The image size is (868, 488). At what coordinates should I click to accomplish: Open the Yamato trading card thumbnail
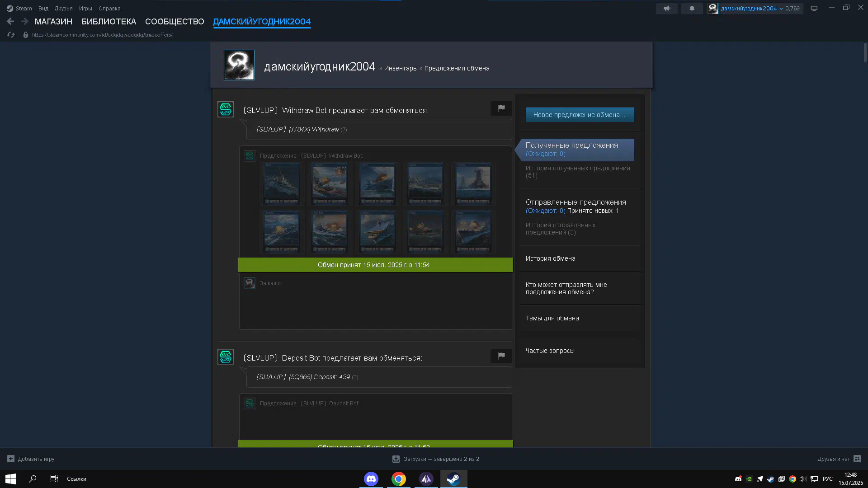point(473,183)
